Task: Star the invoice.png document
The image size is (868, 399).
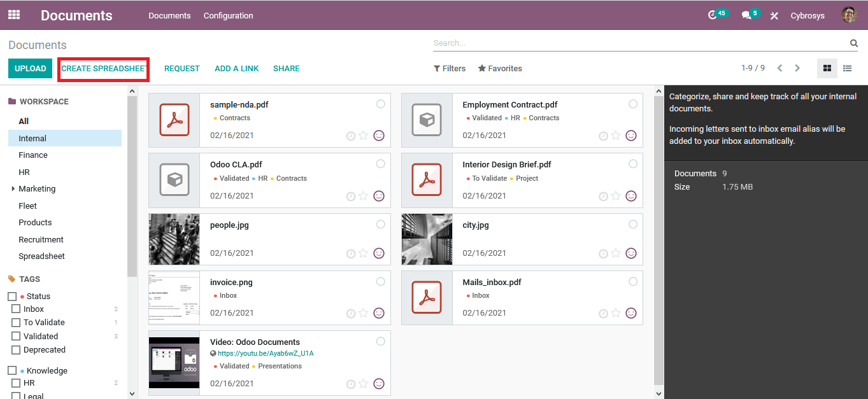Action: coord(363,313)
